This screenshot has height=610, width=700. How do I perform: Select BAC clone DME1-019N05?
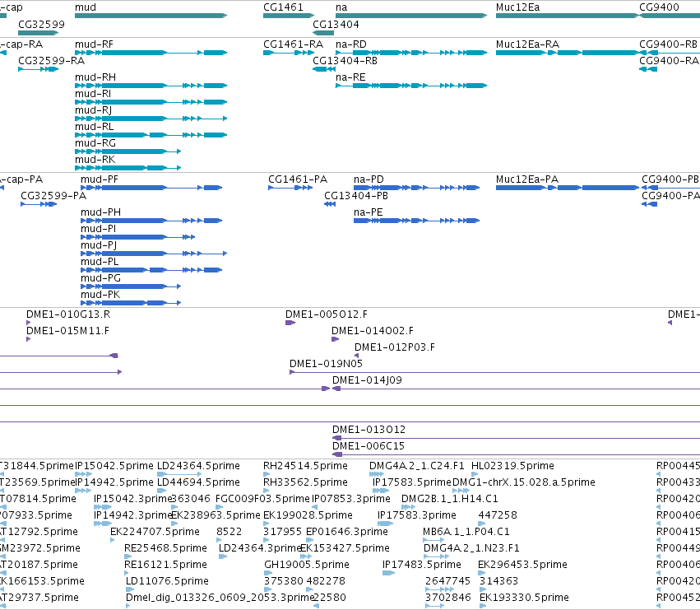tap(494, 372)
